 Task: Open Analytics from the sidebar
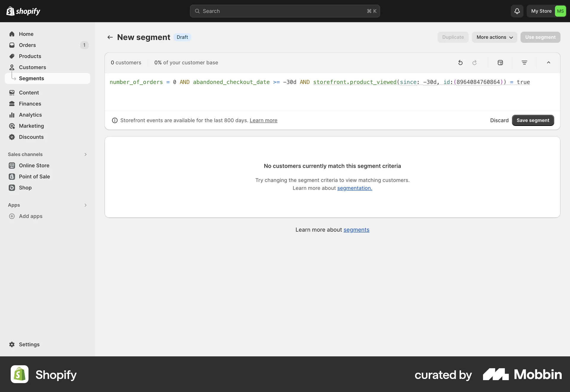(x=30, y=115)
